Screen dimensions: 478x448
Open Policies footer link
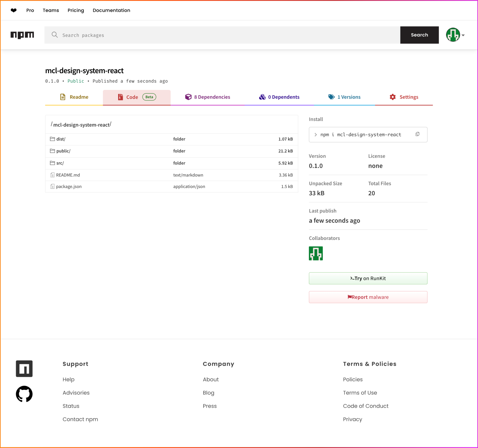353,379
